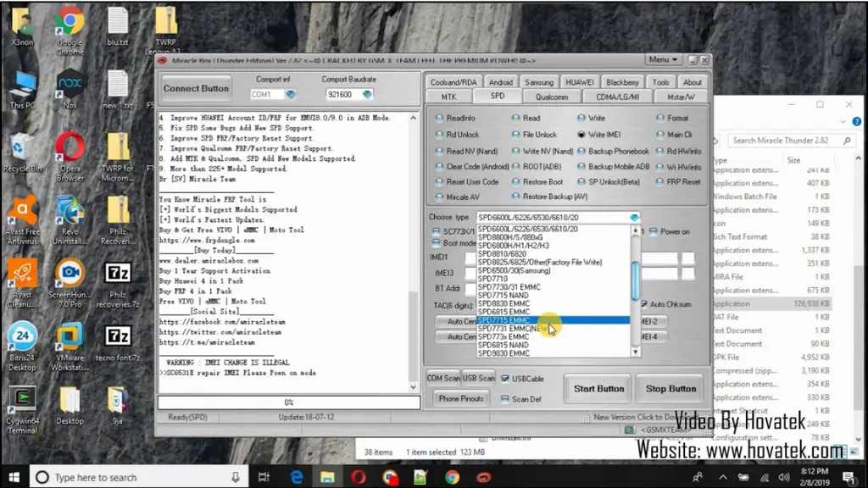The image size is (868, 488).
Task: Open the Recycle Bin icon
Action: click(x=21, y=152)
